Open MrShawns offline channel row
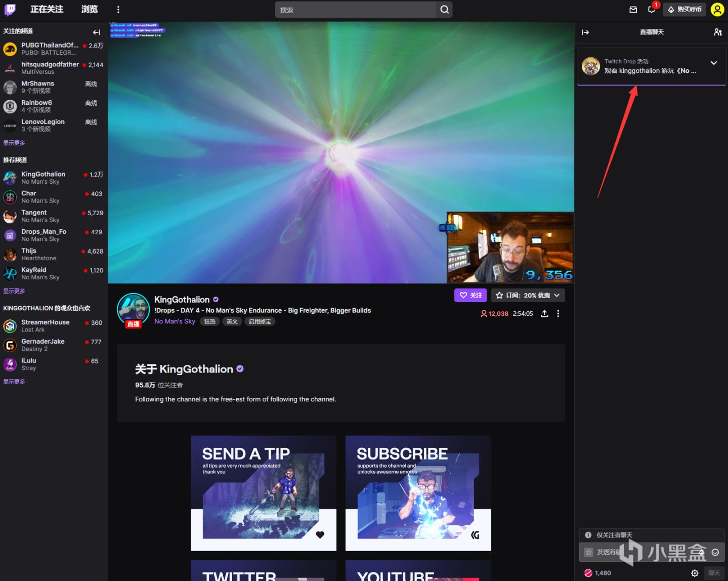Viewport: 728px width, 581px height. click(x=54, y=87)
